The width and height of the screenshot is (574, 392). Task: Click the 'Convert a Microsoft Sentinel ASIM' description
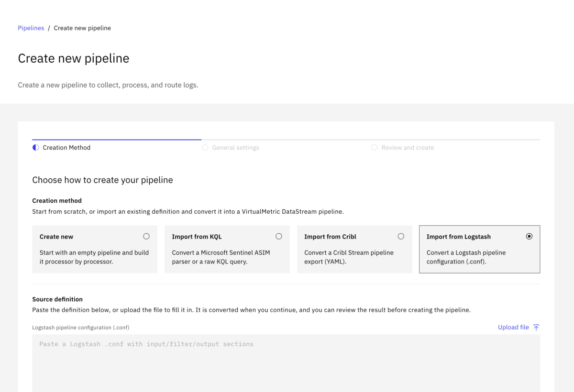(221, 257)
